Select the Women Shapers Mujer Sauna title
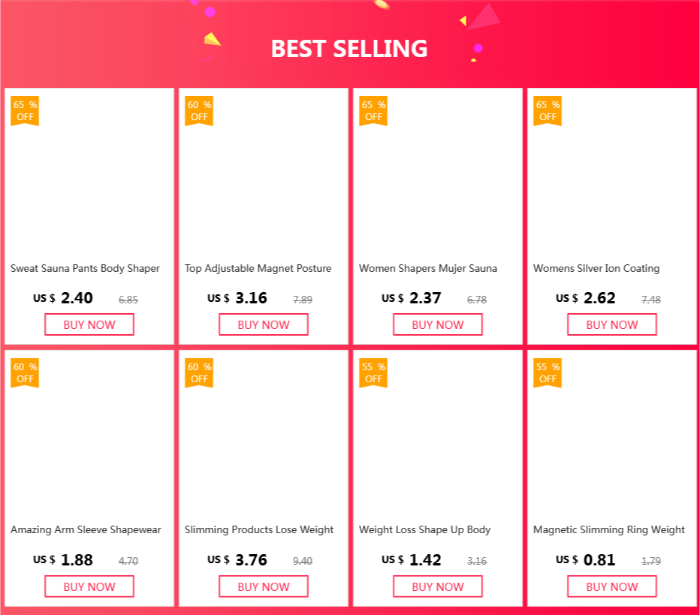Image resolution: width=700 pixels, height=615 pixels. point(428,268)
